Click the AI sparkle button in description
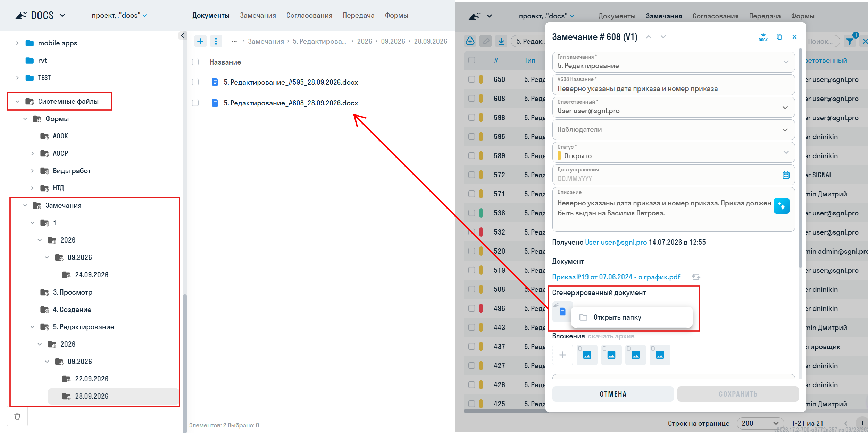This screenshot has width=868, height=433. point(782,206)
